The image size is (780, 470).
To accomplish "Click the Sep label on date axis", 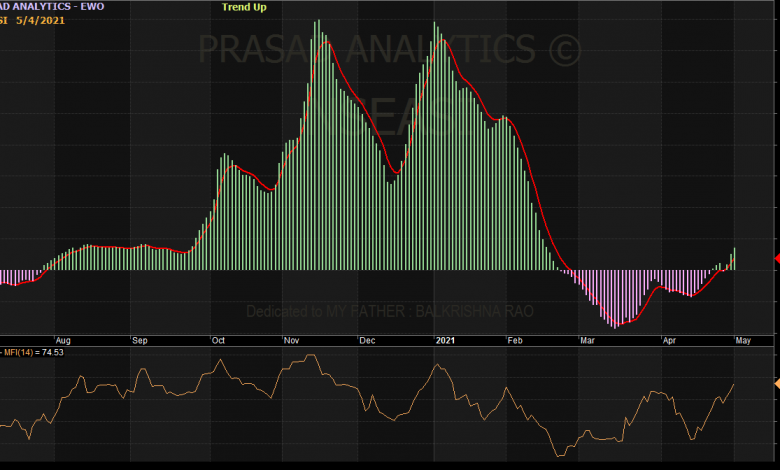I will click(140, 340).
